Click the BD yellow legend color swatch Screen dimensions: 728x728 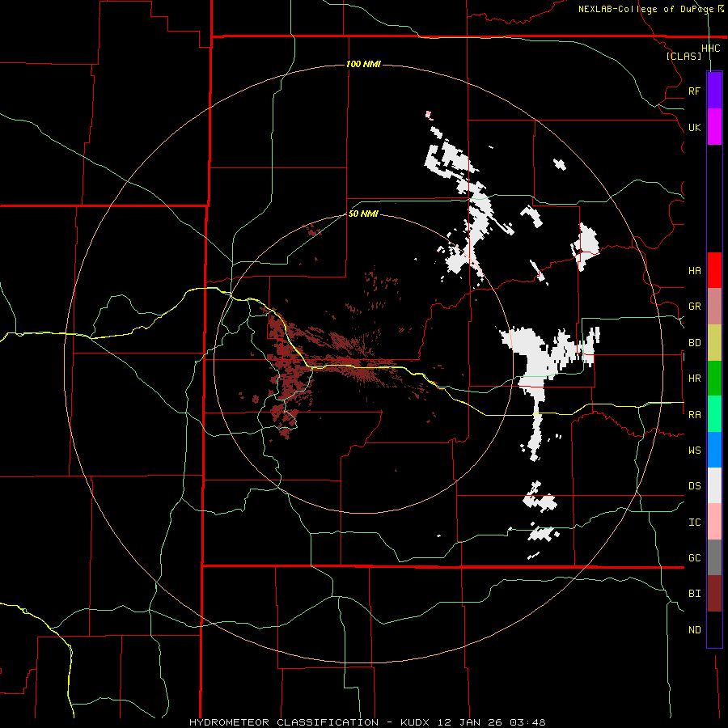(x=714, y=343)
